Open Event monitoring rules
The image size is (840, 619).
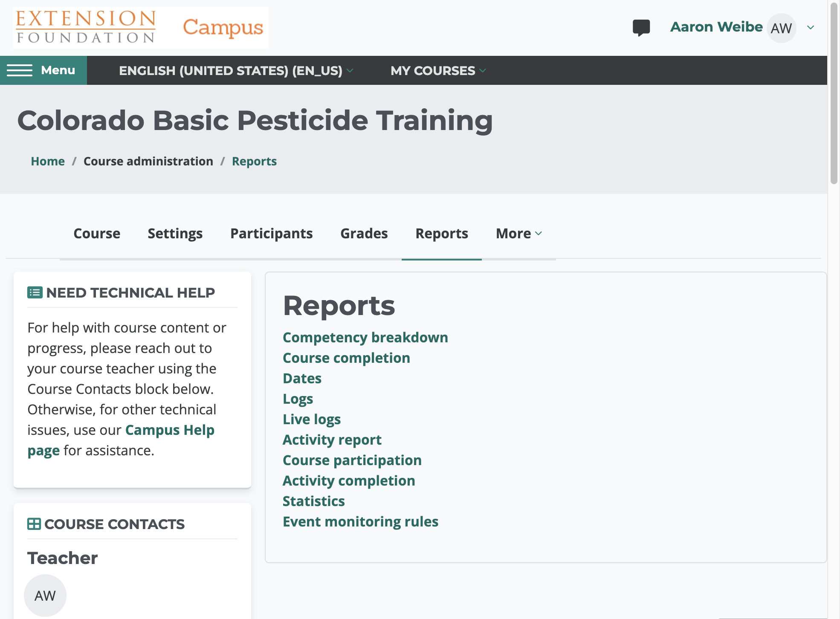click(360, 522)
